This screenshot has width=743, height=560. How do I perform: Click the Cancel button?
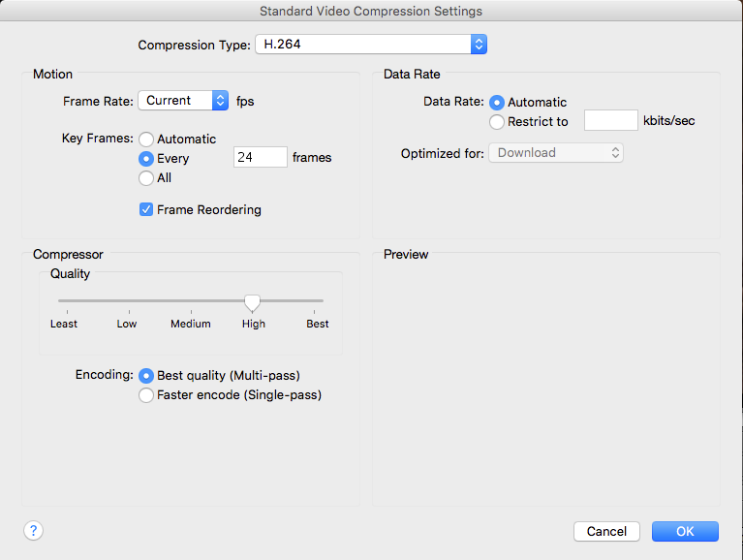pyautogui.click(x=606, y=532)
